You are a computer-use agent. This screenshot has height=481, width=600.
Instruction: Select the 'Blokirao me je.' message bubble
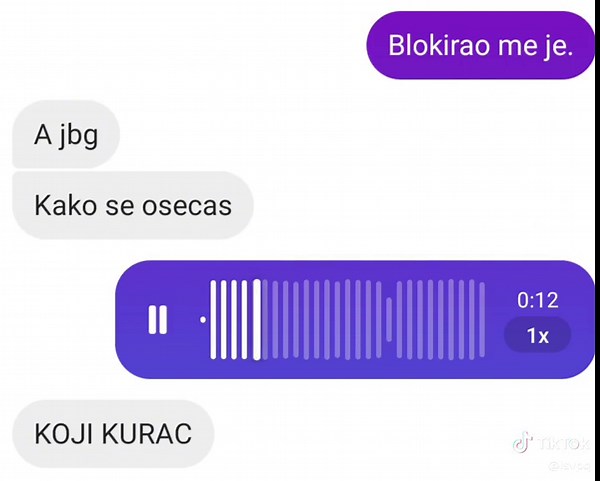pos(480,45)
